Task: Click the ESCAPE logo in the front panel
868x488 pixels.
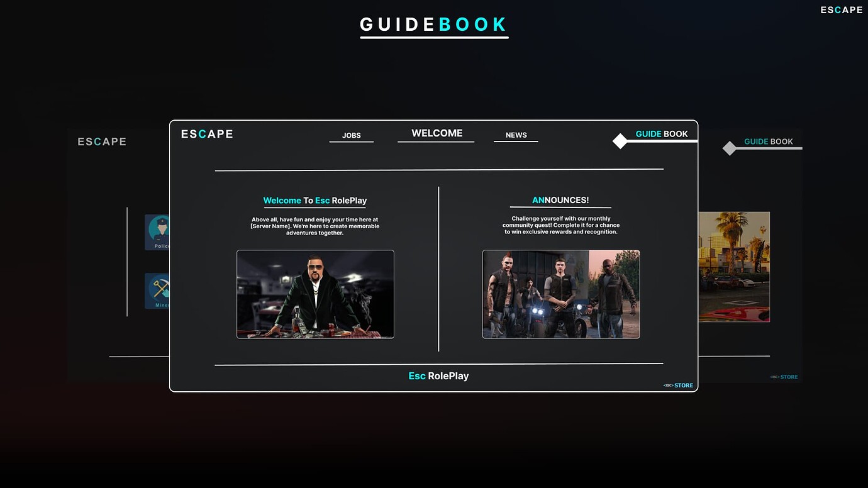Action: click(x=207, y=134)
